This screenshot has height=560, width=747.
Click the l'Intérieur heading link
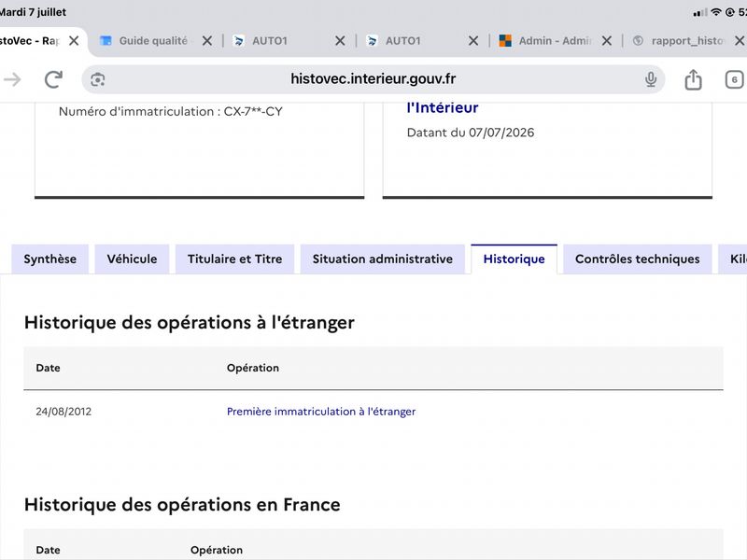coord(443,107)
